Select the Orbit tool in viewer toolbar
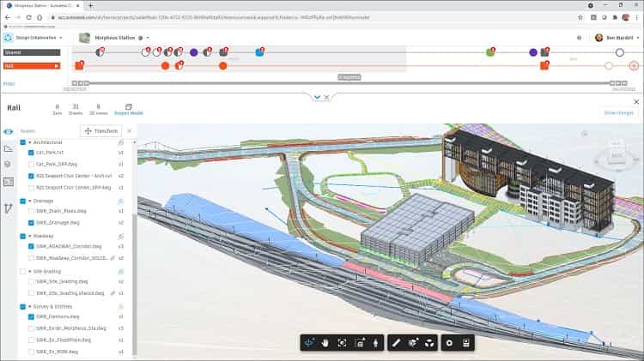644x361 pixels. click(309, 343)
